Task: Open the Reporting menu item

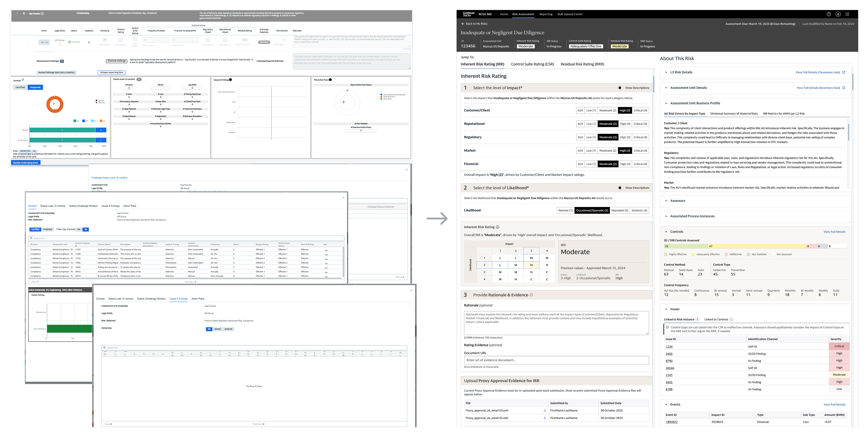Action: (x=545, y=14)
